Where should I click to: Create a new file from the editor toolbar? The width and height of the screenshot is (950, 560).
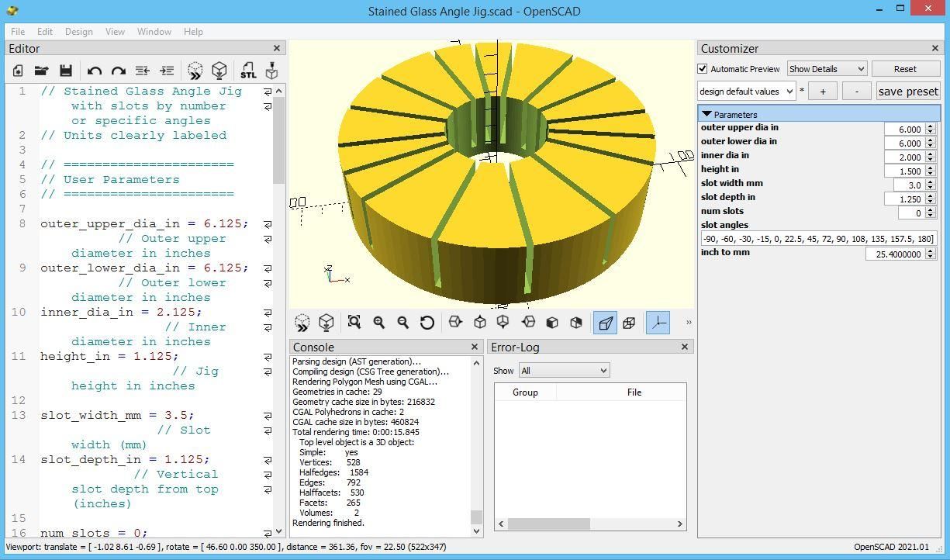tap(18, 71)
